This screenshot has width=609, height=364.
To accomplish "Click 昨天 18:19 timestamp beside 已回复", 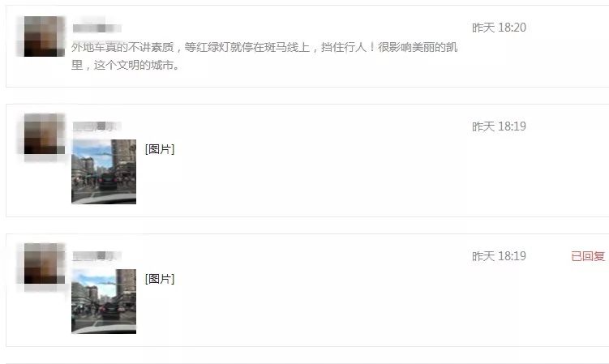I will [x=499, y=256].
